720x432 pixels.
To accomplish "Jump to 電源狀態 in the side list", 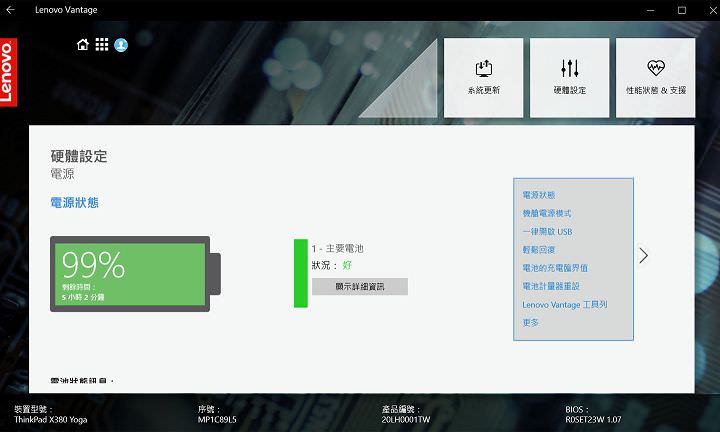I will point(539,195).
